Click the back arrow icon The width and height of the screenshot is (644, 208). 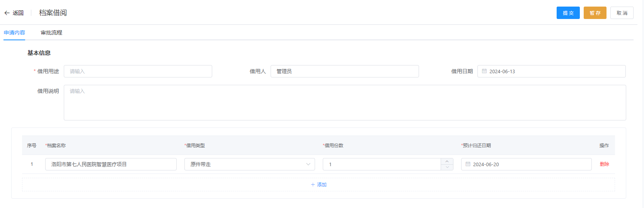click(x=7, y=13)
